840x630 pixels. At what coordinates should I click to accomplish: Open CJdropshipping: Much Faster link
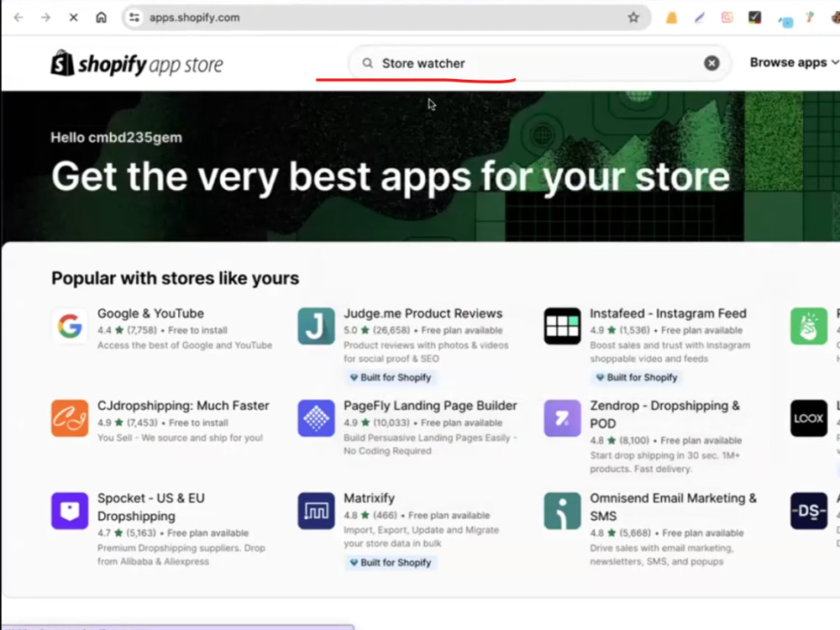pos(183,406)
